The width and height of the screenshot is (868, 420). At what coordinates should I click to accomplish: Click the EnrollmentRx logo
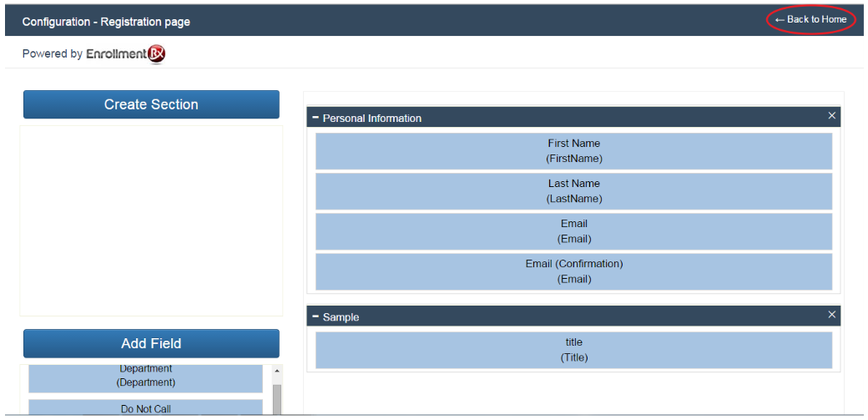point(126,54)
